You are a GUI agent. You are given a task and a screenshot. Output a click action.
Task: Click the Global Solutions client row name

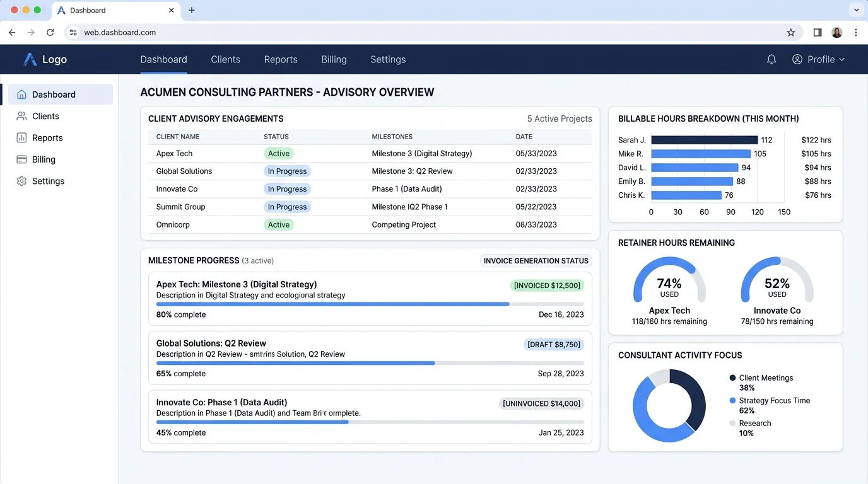pos(184,171)
